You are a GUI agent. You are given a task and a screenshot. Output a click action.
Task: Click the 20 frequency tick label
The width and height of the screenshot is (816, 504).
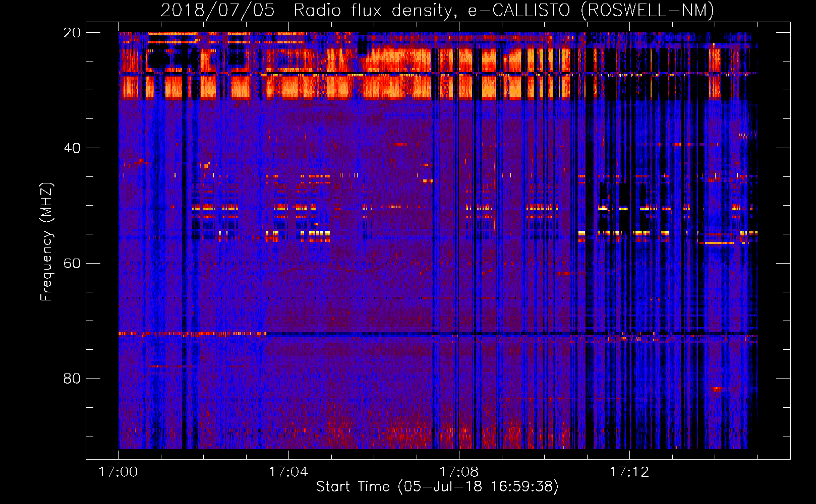(72, 33)
